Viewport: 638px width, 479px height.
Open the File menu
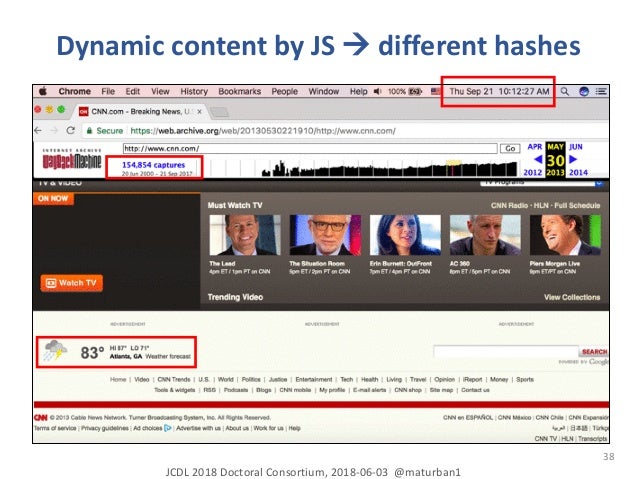tap(108, 91)
